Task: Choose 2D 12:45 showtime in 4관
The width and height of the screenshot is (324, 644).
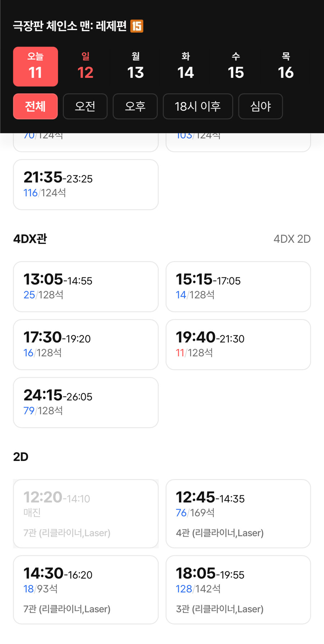Action: coord(238,514)
